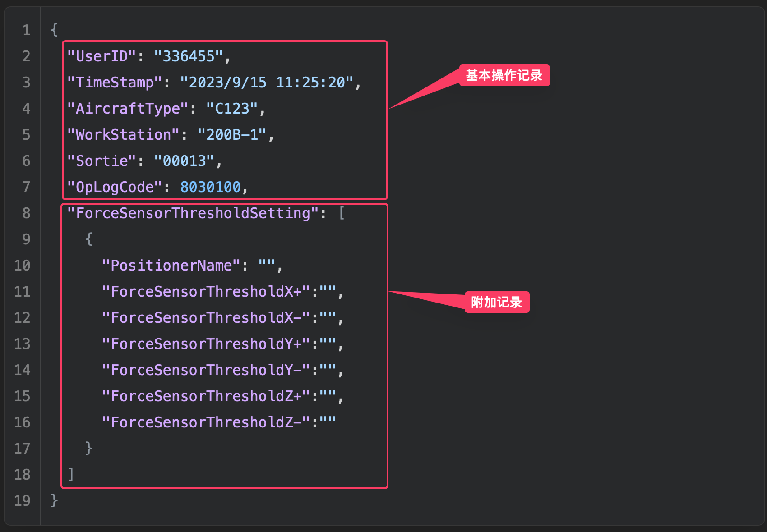
Task: Click line number 1 in the gutter
Action: tap(27, 30)
